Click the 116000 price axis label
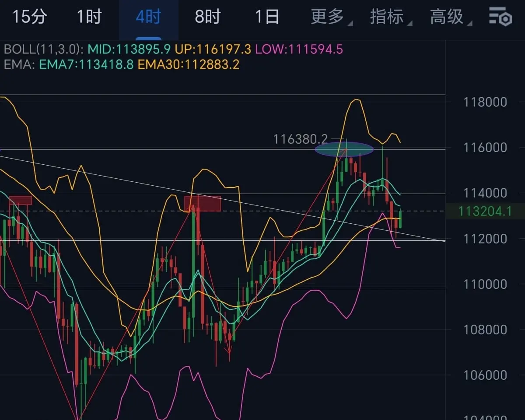This screenshot has height=420, width=525. (x=485, y=148)
